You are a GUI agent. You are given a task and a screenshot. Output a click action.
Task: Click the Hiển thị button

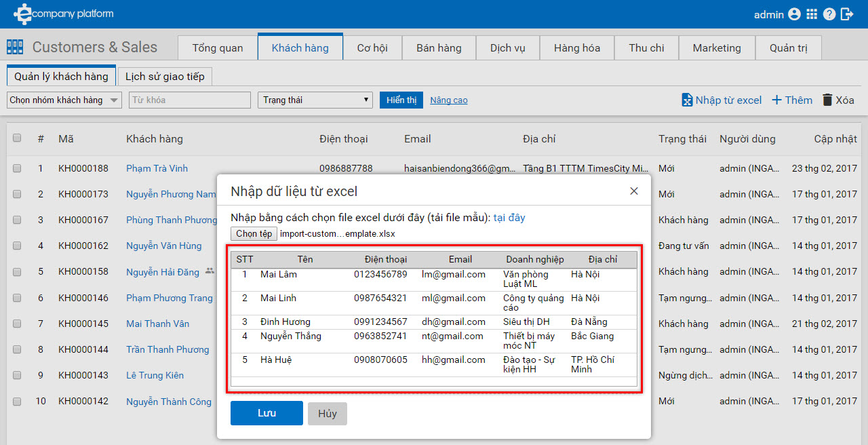coord(401,100)
